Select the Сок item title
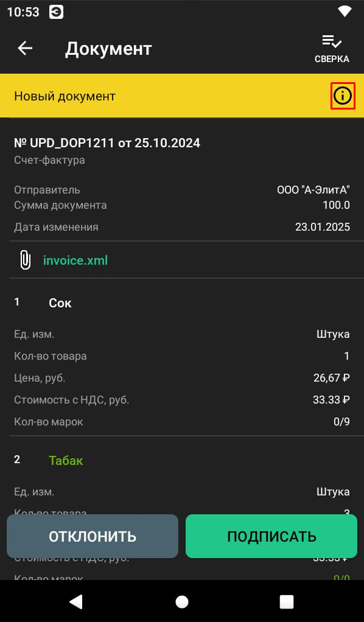 60,303
